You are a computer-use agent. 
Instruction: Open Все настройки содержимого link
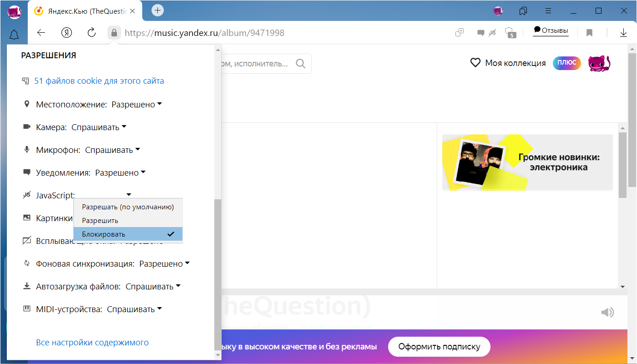click(92, 343)
